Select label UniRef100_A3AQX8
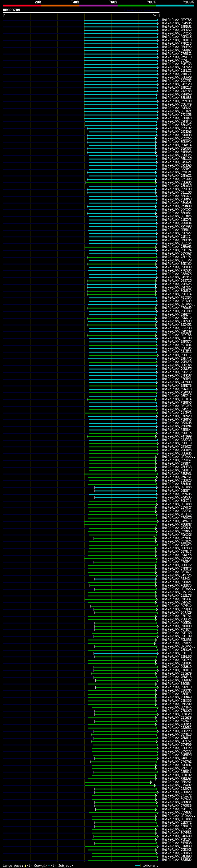 point(176,118)
